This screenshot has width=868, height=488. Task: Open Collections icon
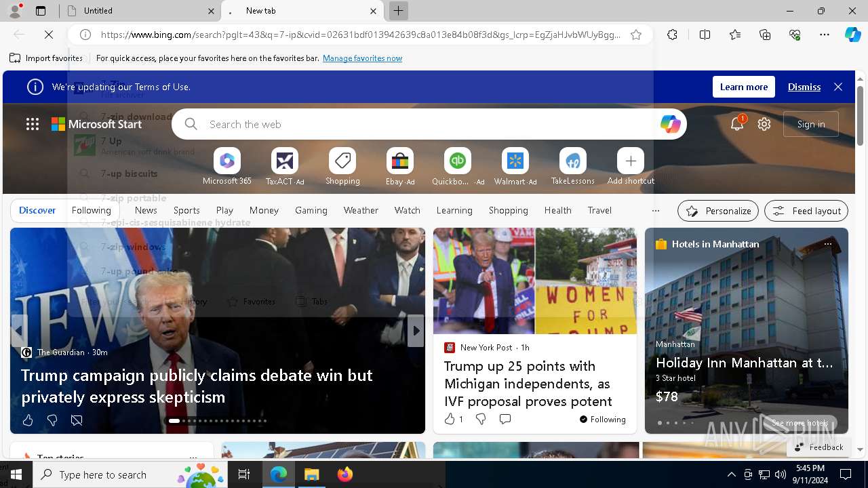[765, 35]
